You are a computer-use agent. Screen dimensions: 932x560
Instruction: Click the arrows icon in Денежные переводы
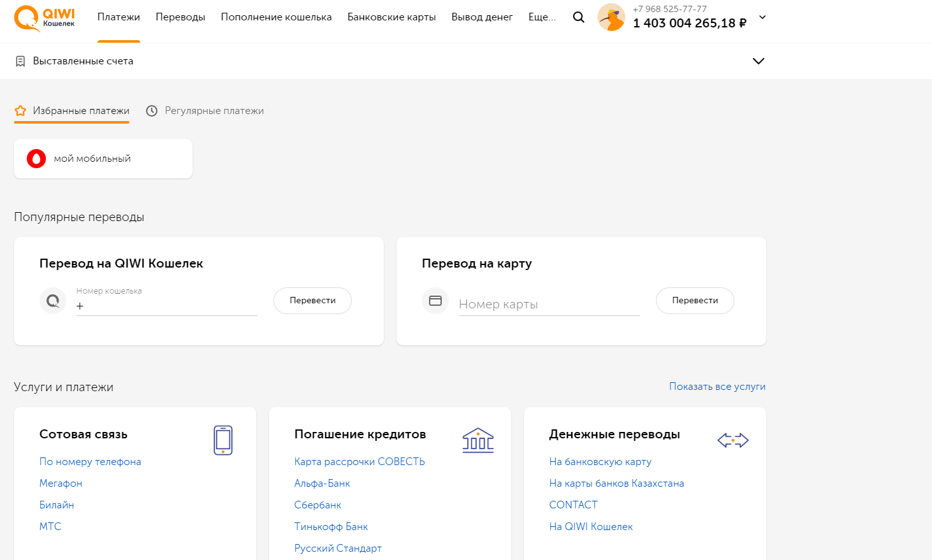tap(733, 440)
